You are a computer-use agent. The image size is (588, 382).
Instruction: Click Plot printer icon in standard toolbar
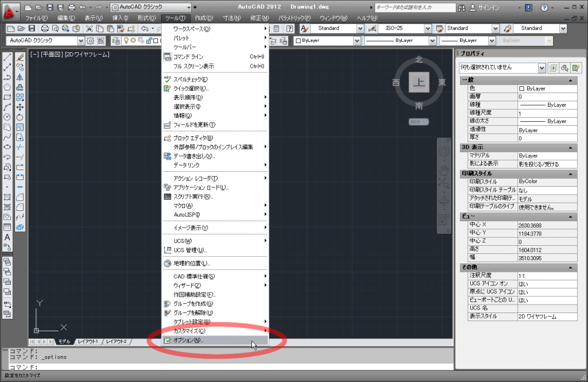click(x=45, y=29)
